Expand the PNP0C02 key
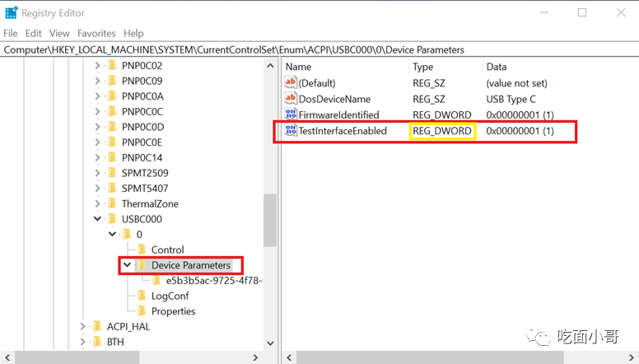639x364 pixels. (97, 66)
